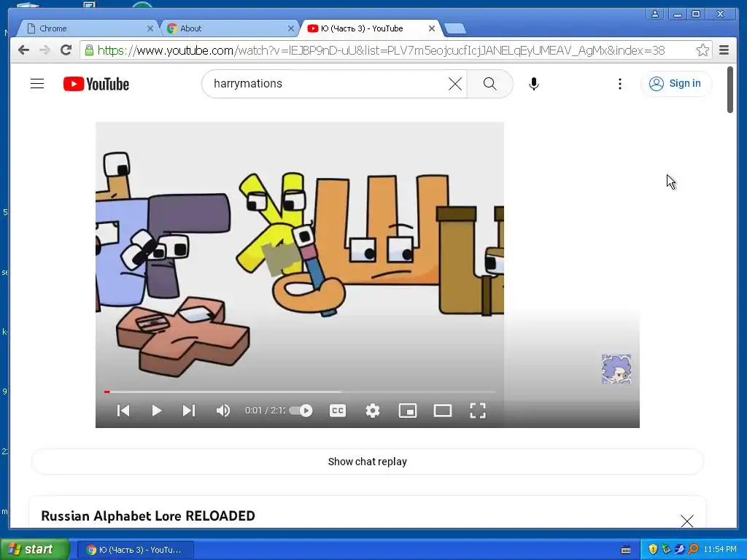Open a new tab

455,28
